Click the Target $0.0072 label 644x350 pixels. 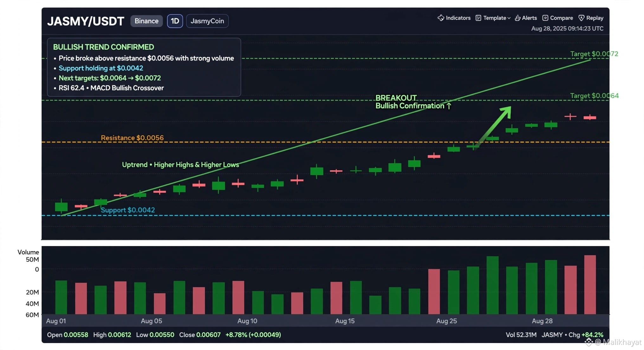pyautogui.click(x=594, y=54)
